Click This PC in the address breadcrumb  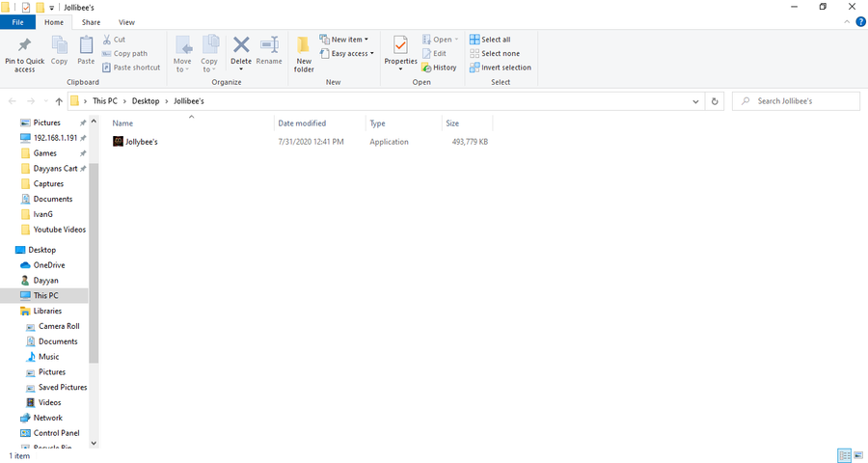tap(105, 101)
